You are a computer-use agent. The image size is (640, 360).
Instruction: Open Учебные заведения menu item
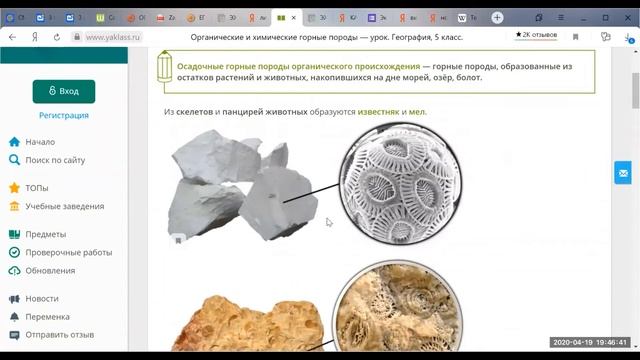pyautogui.click(x=64, y=207)
